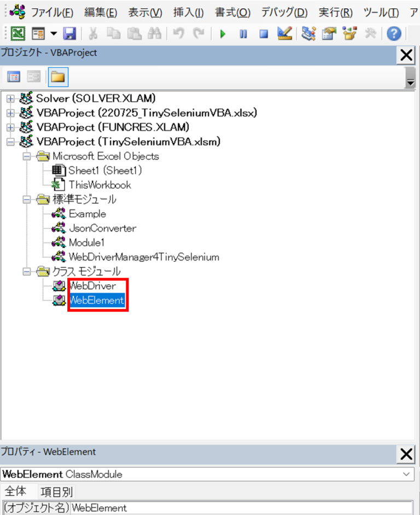Run macro with green play button
This screenshot has width=420, height=515.
tap(223, 34)
